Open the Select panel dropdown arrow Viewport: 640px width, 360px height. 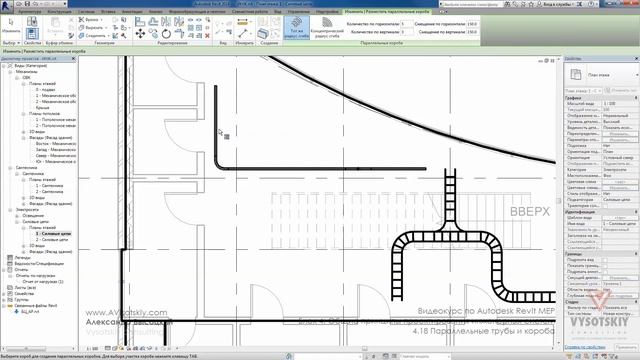(x=18, y=43)
